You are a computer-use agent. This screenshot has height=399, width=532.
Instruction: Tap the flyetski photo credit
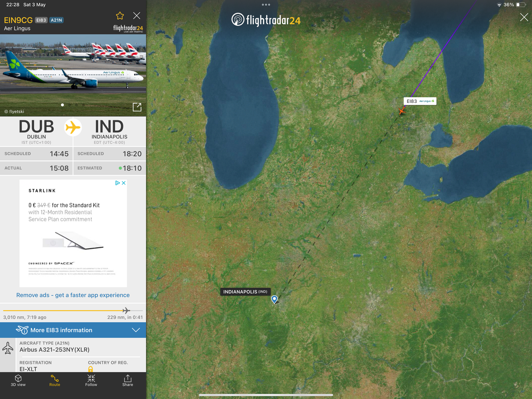14,111
